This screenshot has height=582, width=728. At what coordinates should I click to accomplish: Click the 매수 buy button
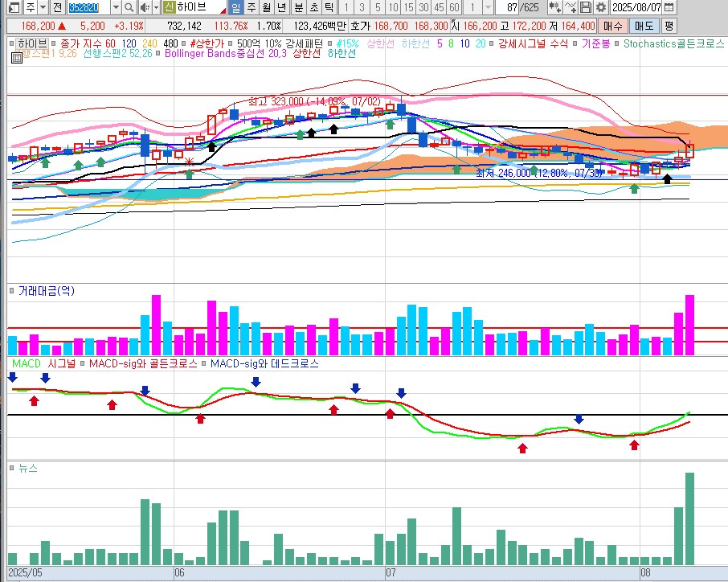(613, 26)
